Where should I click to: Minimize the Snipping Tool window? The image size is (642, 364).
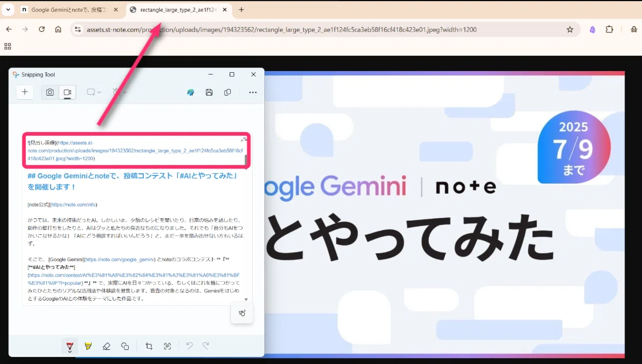click(210, 75)
